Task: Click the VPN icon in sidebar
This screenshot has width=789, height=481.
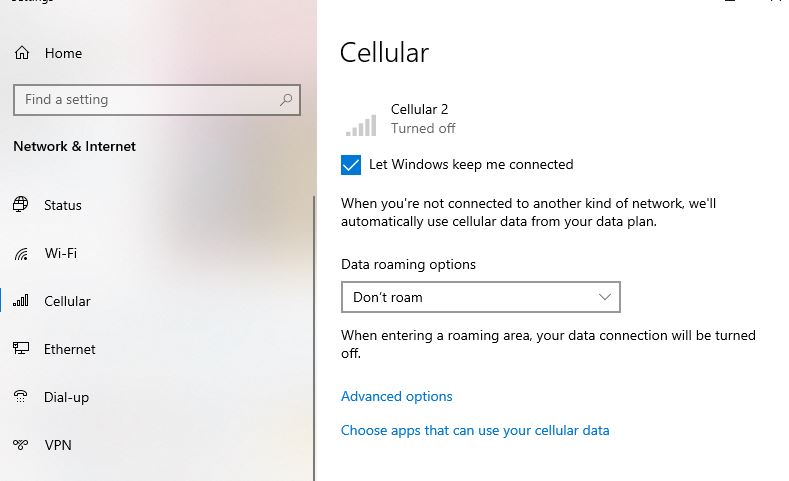Action: point(21,445)
